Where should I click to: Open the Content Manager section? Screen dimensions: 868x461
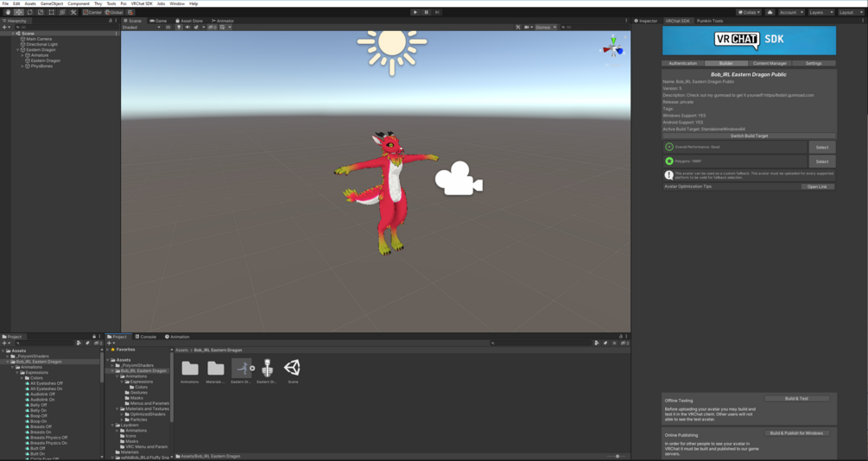tap(770, 63)
